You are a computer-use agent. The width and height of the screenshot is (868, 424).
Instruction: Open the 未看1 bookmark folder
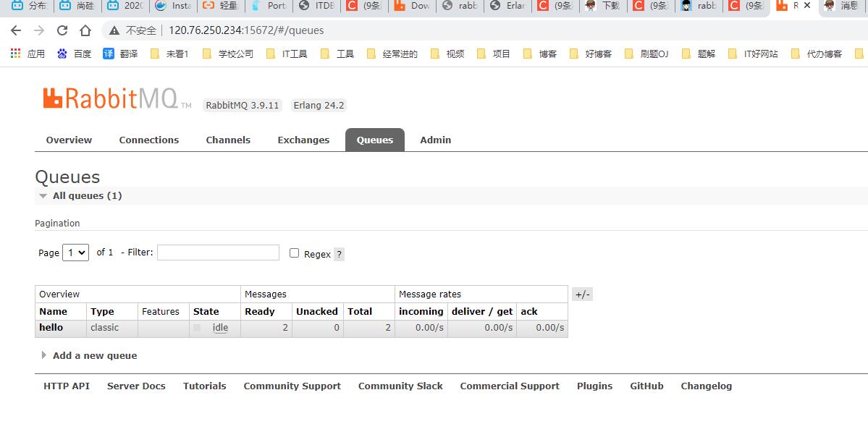pos(169,54)
